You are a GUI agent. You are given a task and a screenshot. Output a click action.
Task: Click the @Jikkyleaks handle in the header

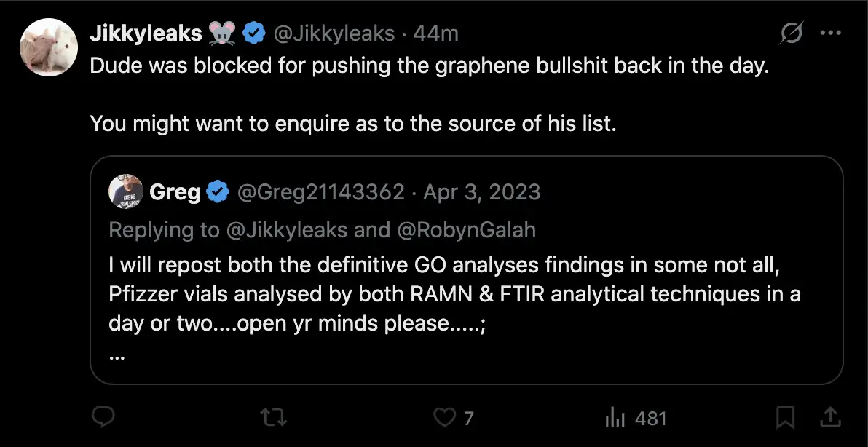tap(334, 33)
